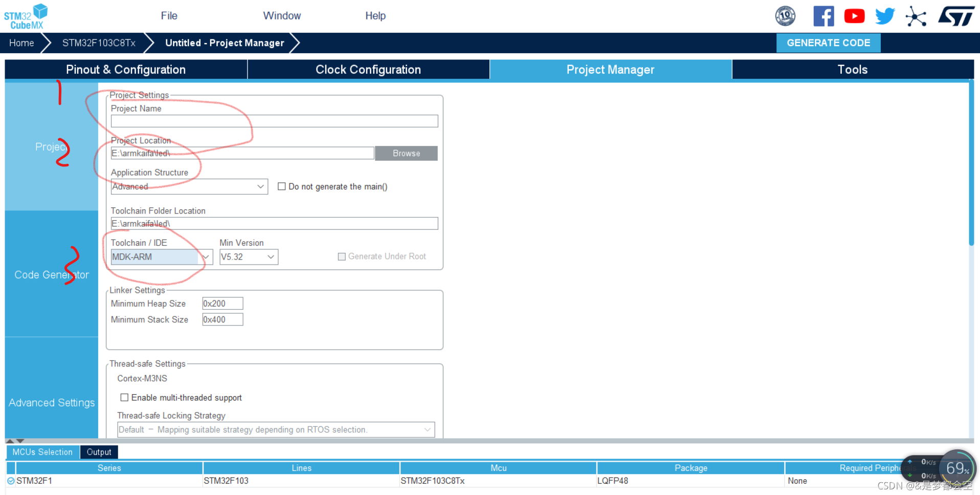The height and width of the screenshot is (495, 980).
Task: Sort by the Series column header
Action: click(109, 468)
